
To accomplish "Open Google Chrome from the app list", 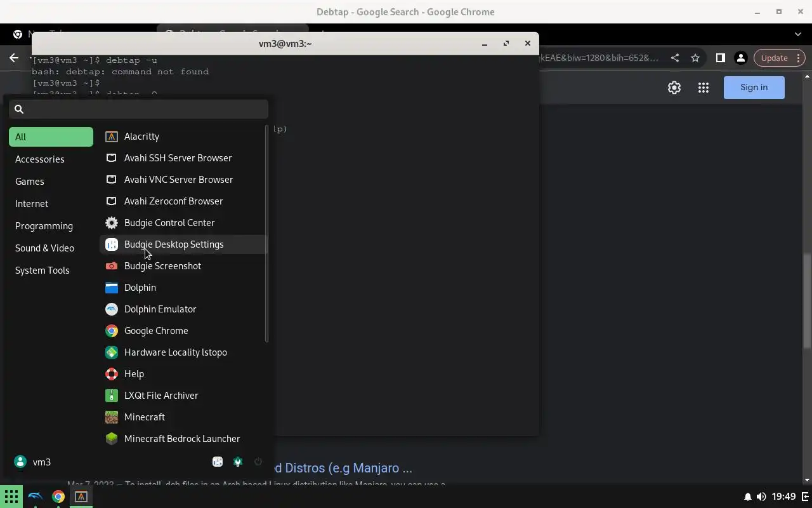I will click(183, 331).
